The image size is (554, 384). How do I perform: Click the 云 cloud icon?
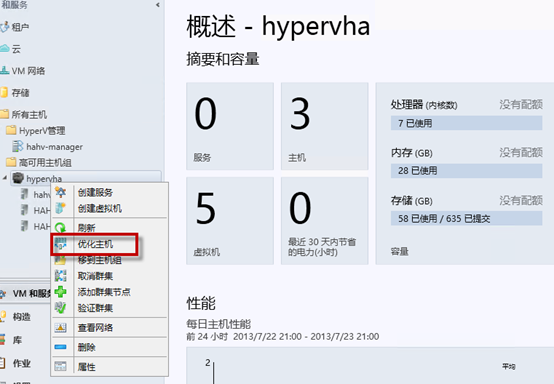[5, 48]
